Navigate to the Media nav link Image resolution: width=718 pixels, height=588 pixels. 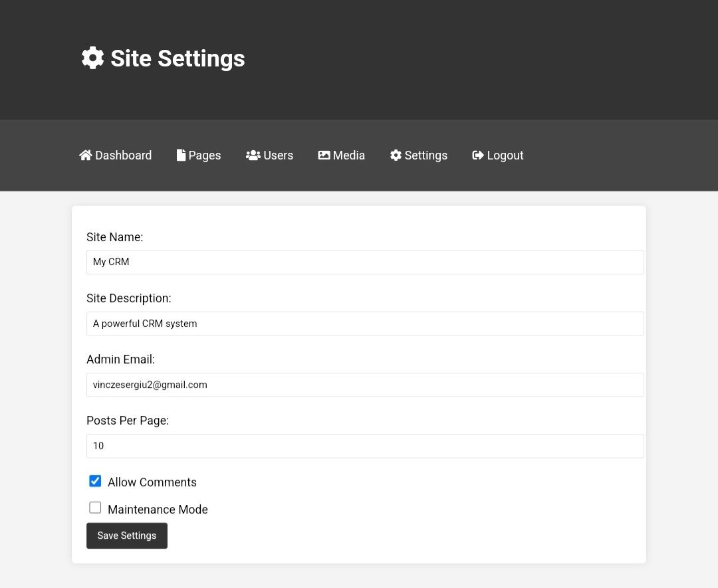tap(348, 155)
